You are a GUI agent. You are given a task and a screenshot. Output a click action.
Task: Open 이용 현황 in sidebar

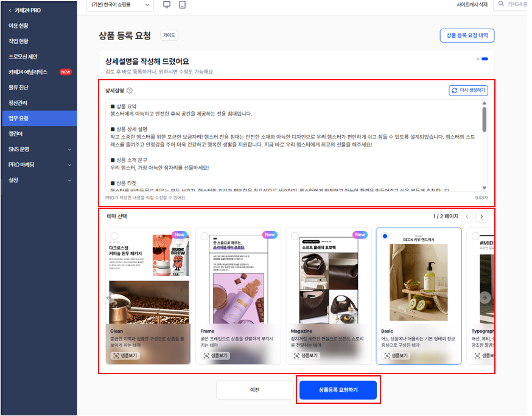click(39, 26)
